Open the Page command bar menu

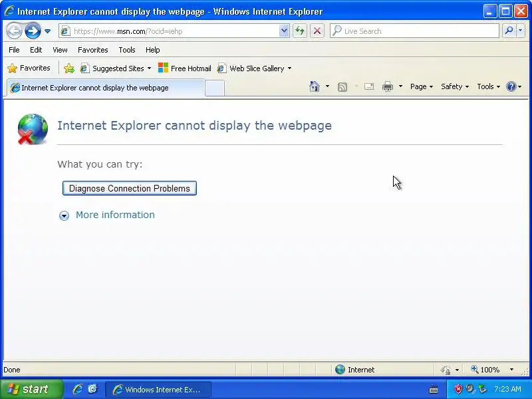422,86
